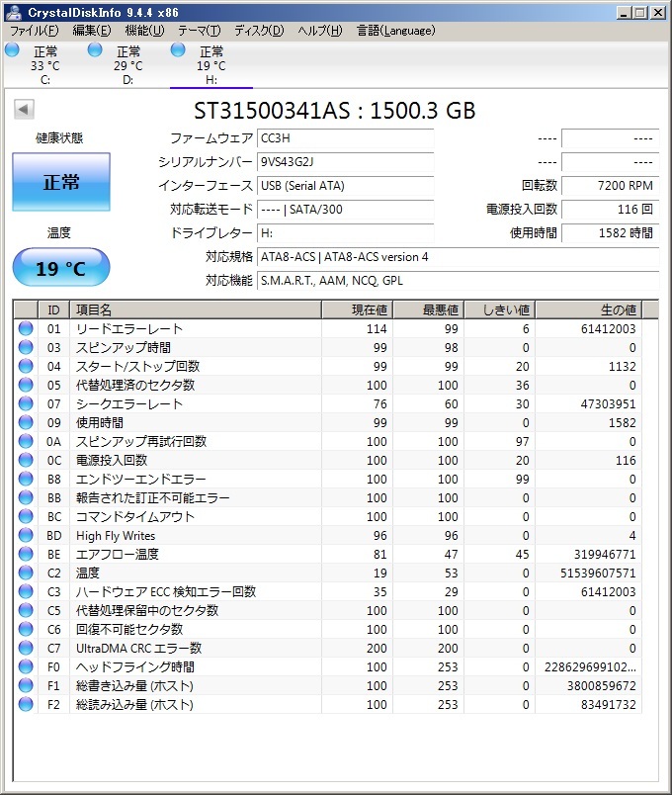Image resolution: width=672 pixels, height=795 pixels.
Task: Click status orb of attribute BE エアフロー温度
Action: pyautogui.click(x=26, y=554)
